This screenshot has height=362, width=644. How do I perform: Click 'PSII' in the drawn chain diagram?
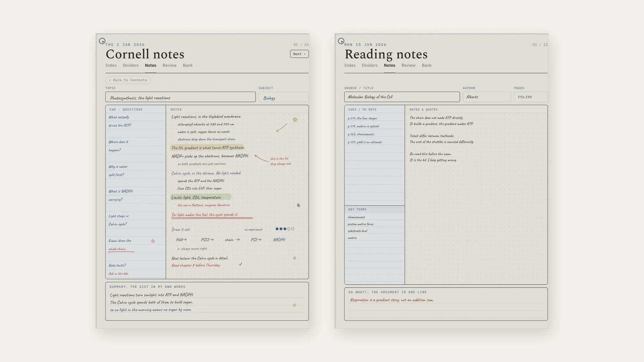coord(205,240)
